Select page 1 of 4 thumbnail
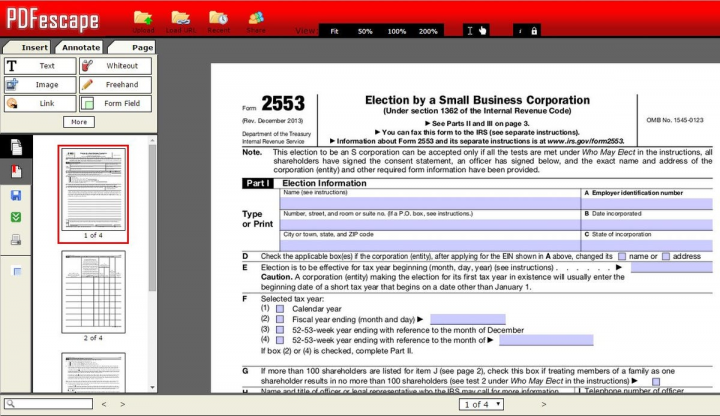The width and height of the screenshot is (720, 416). [93, 189]
